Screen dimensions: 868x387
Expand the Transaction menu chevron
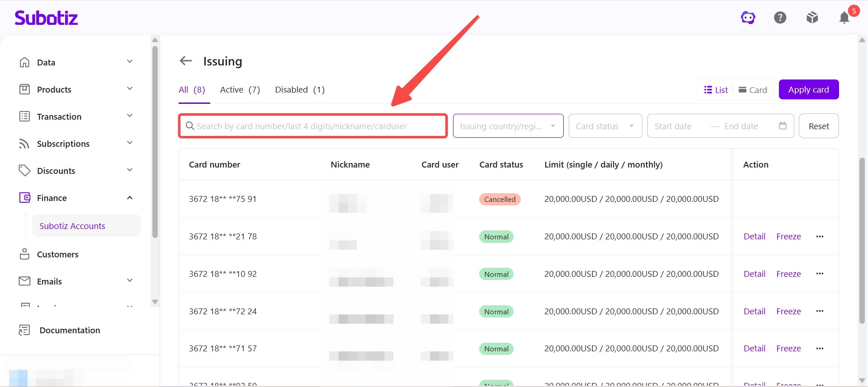[x=130, y=116]
